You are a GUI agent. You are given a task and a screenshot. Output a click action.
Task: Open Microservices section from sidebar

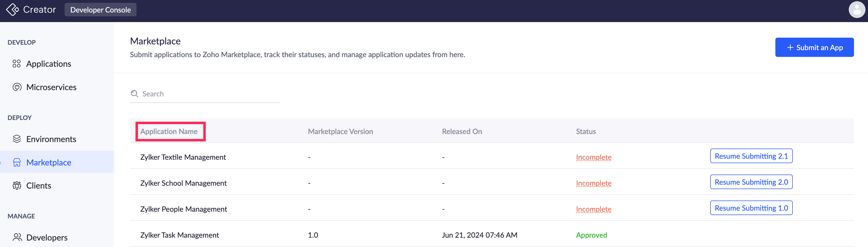pos(51,87)
